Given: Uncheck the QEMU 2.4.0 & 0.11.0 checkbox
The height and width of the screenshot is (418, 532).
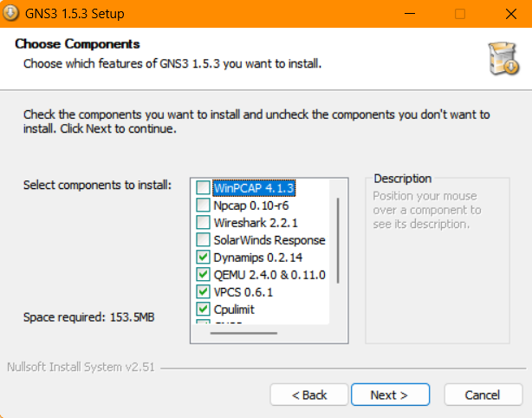Looking at the screenshot, I should pyautogui.click(x=203, y=274).
